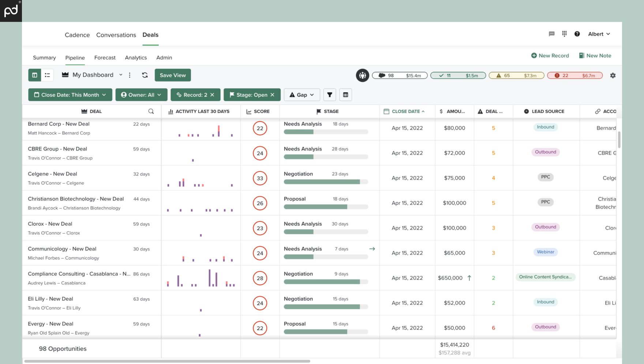The width and height of the screenshot is (644, 364).
Task: Open the Close Date: This Month dropdown
Action: click(x=70, y=95)
